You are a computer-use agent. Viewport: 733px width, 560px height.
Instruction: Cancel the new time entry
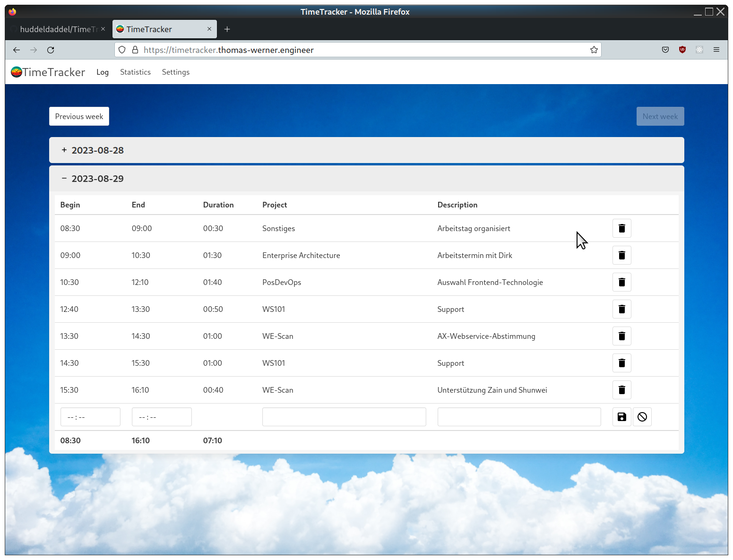pyautogui.click(x=642, y=417)
